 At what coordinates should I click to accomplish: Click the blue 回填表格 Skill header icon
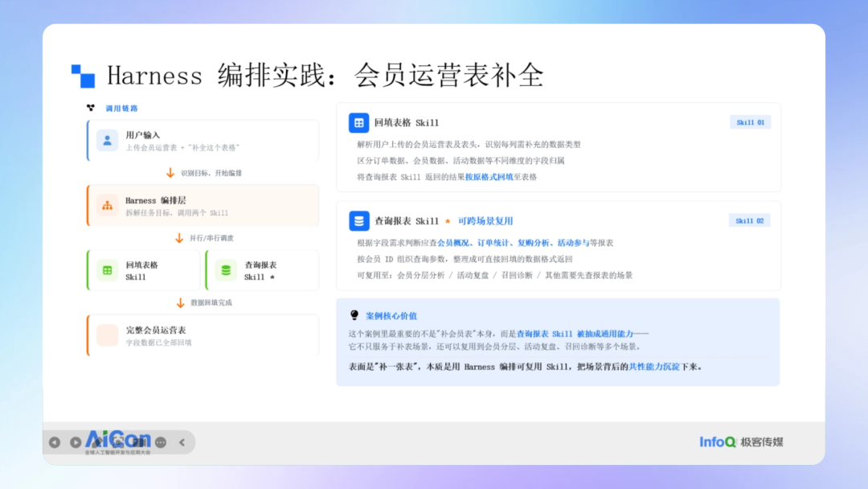coord(358,123)
